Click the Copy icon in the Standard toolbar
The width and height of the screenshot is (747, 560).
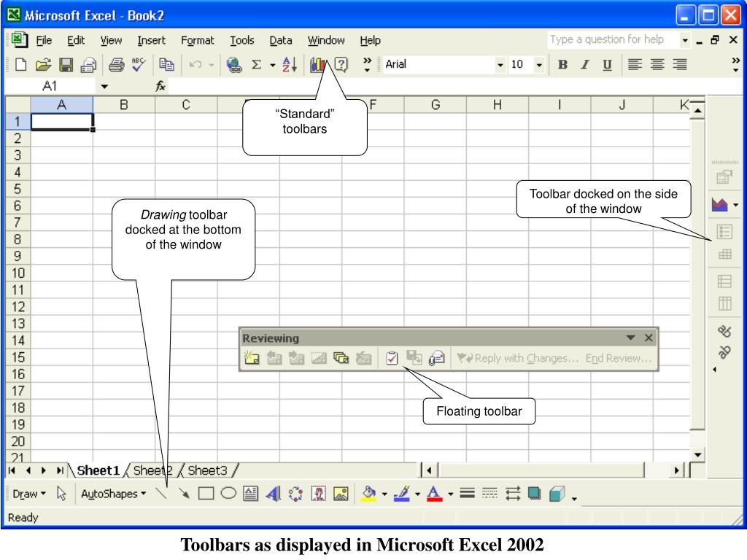[x=166, y=64]
